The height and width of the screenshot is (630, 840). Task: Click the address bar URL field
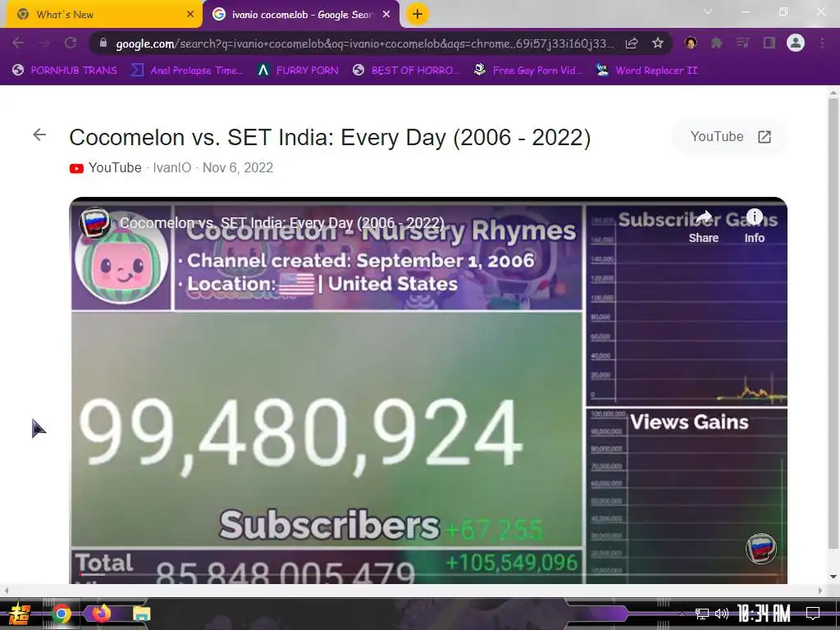[x=365, y=43]
